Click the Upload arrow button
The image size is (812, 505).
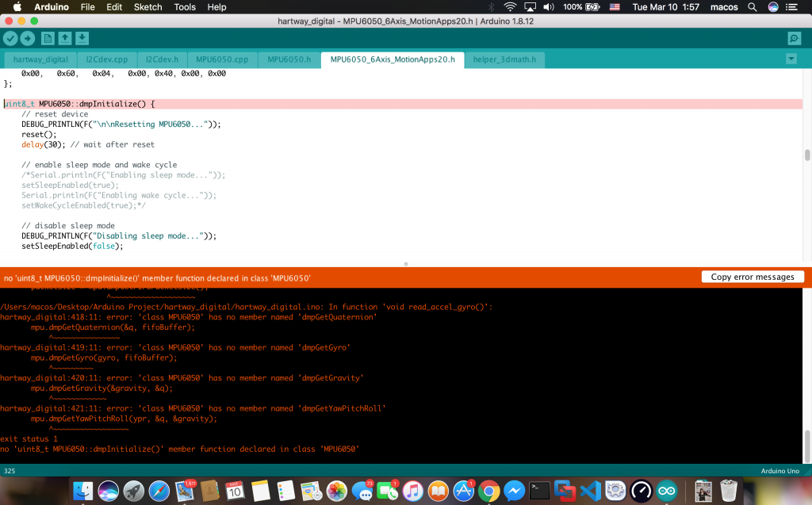point(28,38)
